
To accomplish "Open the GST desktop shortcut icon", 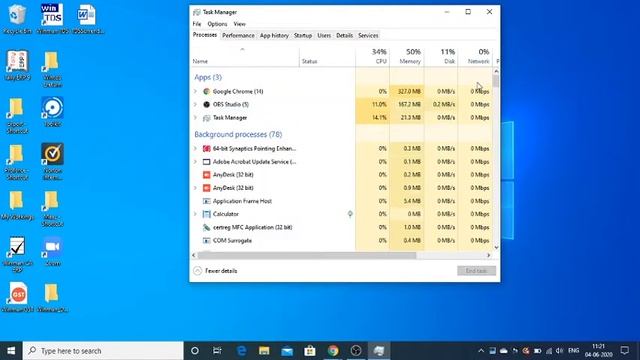I will (x=18, y=297).
